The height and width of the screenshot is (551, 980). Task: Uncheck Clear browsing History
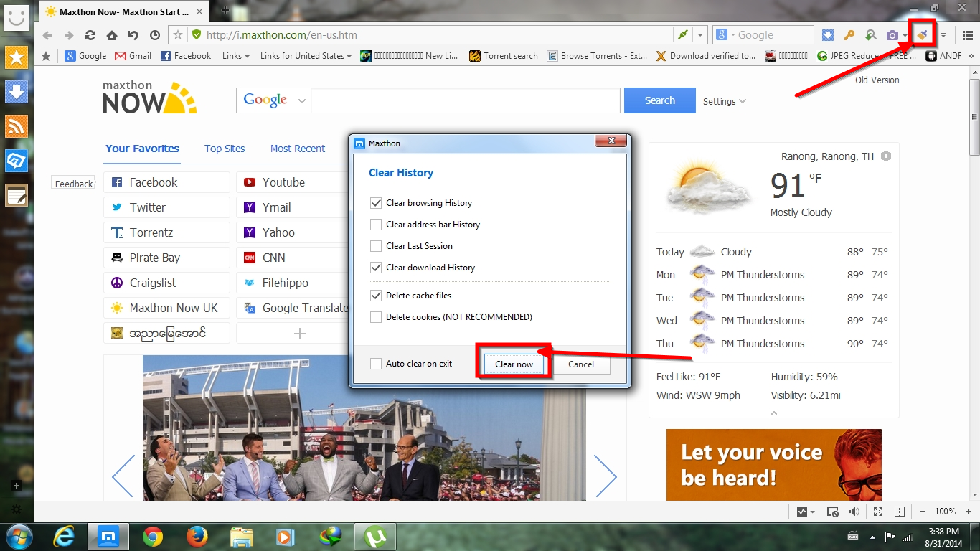coord(376,203)
